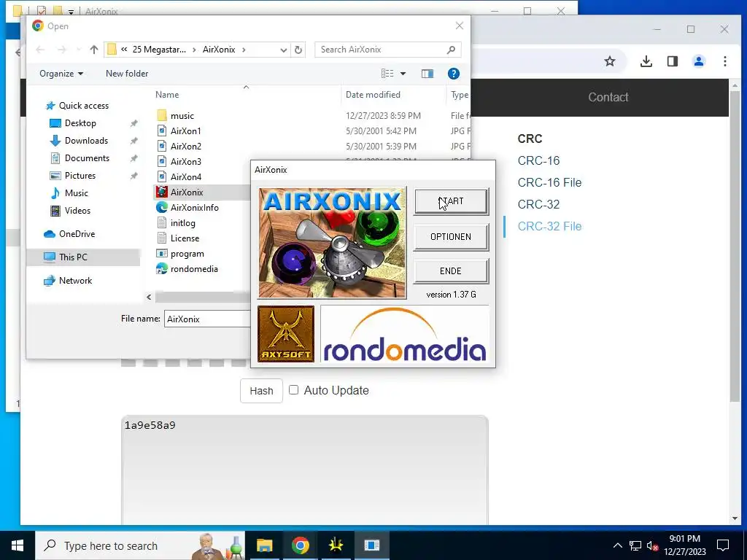Open Chrome three-dot menu
The height and width of the screenshot is (560, 747).
tap(724, 61)
